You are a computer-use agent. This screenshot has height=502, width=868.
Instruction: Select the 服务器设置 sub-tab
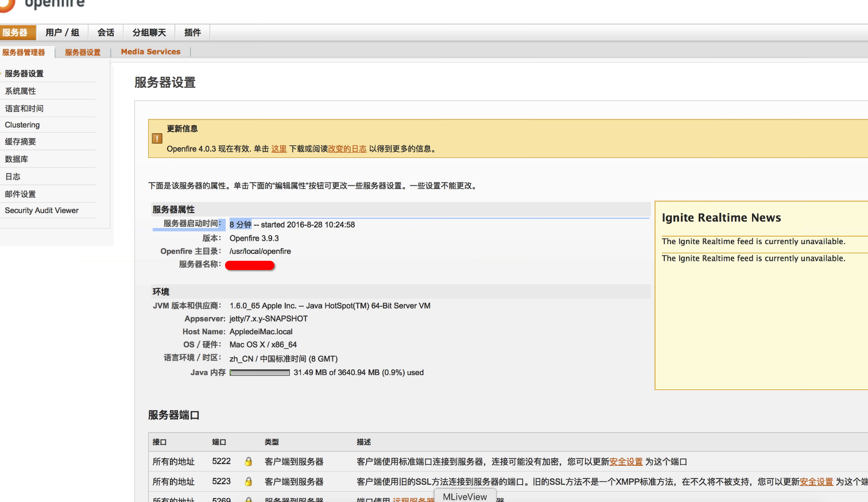click(83, 52)
